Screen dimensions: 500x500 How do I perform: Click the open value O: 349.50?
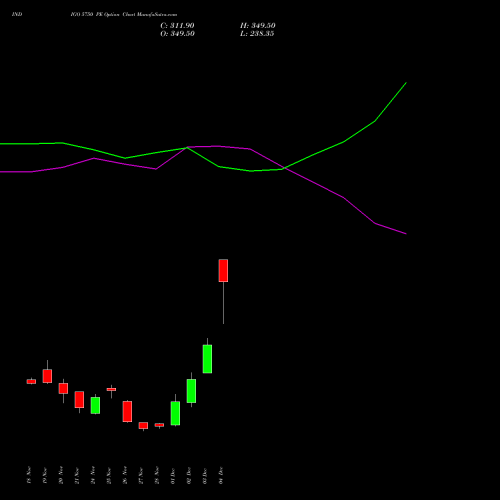point(177,34)
